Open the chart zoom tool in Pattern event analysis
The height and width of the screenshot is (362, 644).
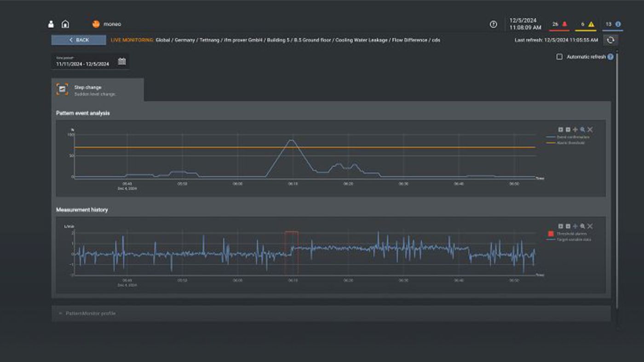[x=582, y=130]
